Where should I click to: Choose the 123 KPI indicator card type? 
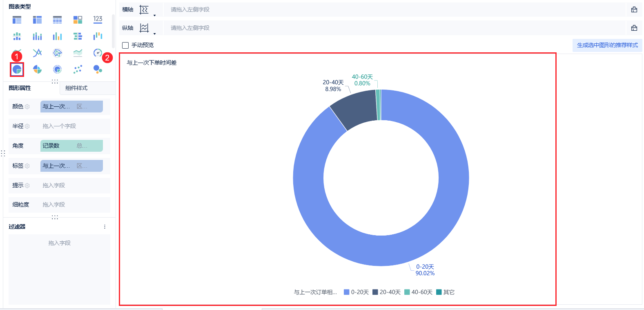coord(98,19)
